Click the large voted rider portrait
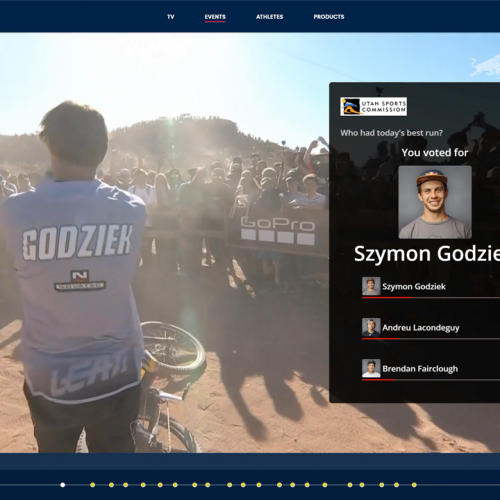 point(435,202)
